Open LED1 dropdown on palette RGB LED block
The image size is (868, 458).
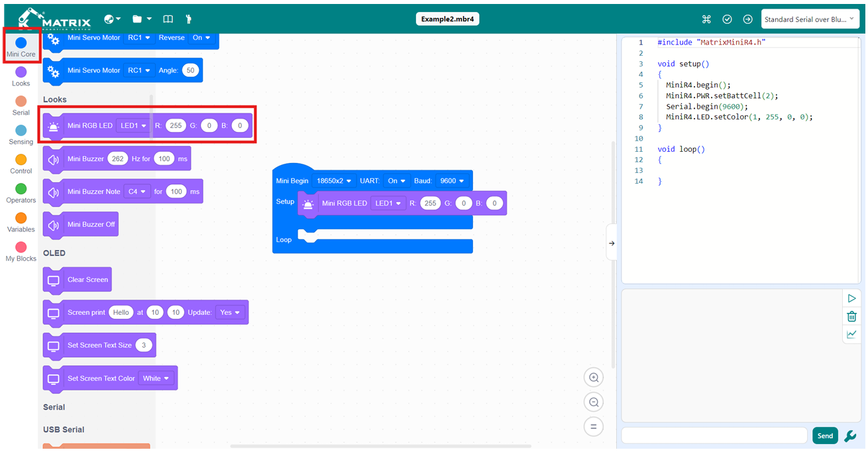pos(133,126)
